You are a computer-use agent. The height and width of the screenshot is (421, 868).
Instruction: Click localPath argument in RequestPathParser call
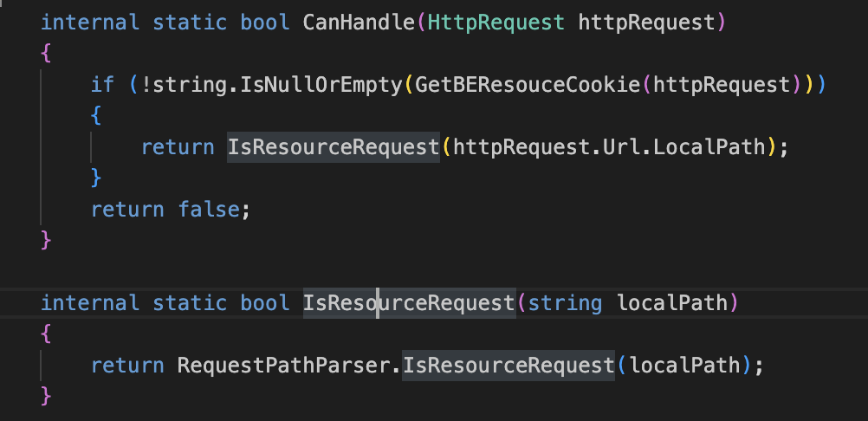(684, 366)
